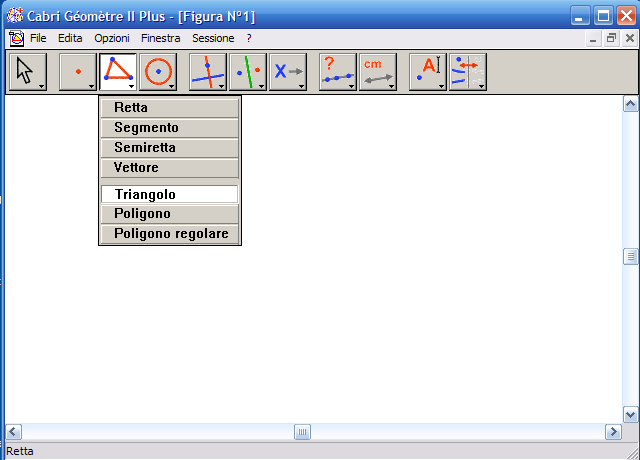Click the Cabri application title icon

coord(15,16)
